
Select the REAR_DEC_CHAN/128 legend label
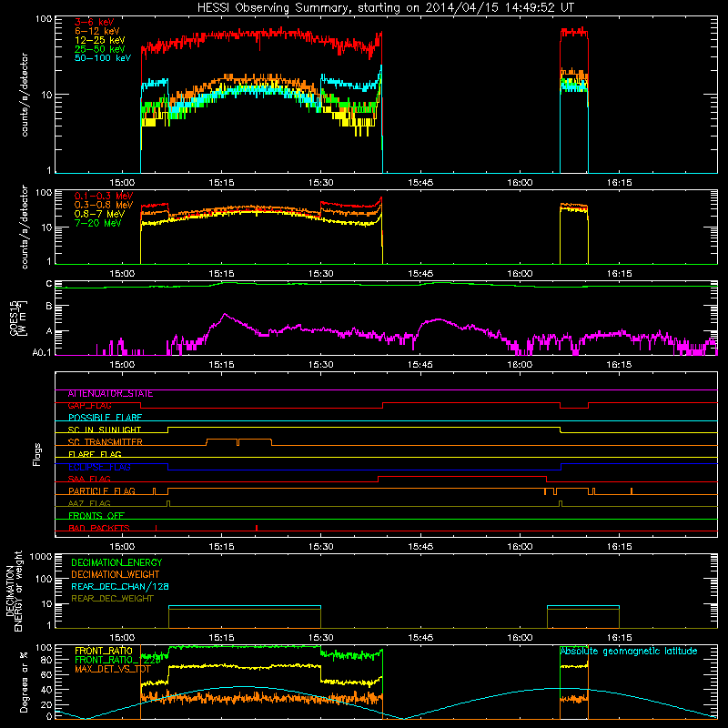coord(120,587)
